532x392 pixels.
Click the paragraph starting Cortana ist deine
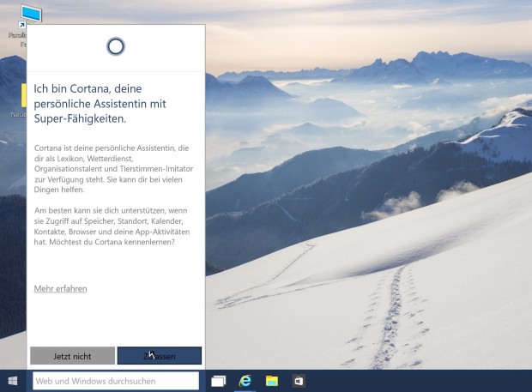[x=113, y=168]
